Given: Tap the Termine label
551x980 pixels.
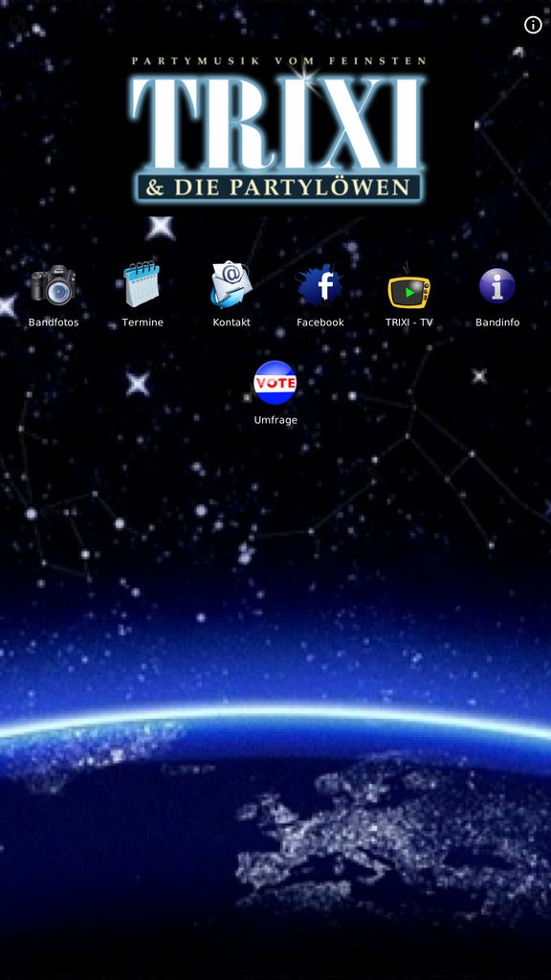Looking at the screenshot, I should pyautogui.click(x=143, y=323).
